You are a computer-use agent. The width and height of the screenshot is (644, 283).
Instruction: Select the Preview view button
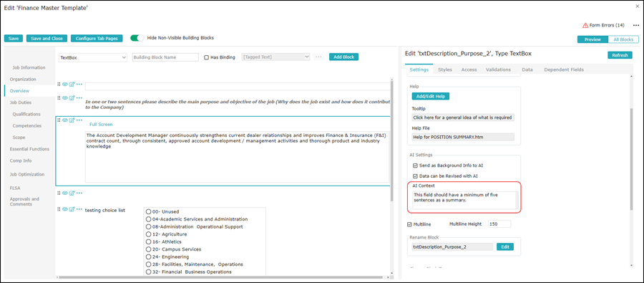tap(592, 39)
